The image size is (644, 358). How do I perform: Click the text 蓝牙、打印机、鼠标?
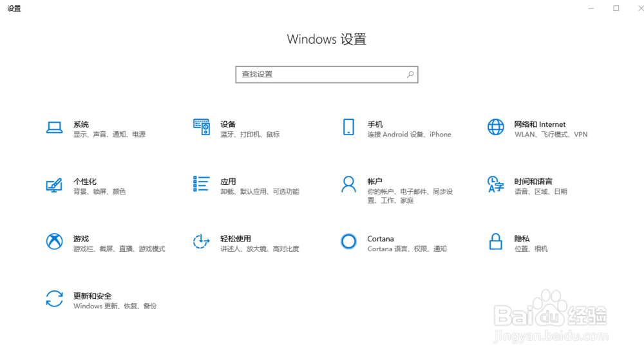[250, 135]
